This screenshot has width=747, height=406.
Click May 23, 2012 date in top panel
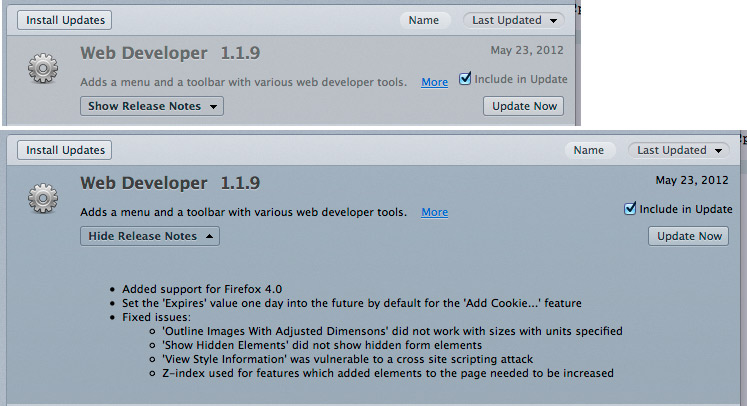(x=527, y=50)
